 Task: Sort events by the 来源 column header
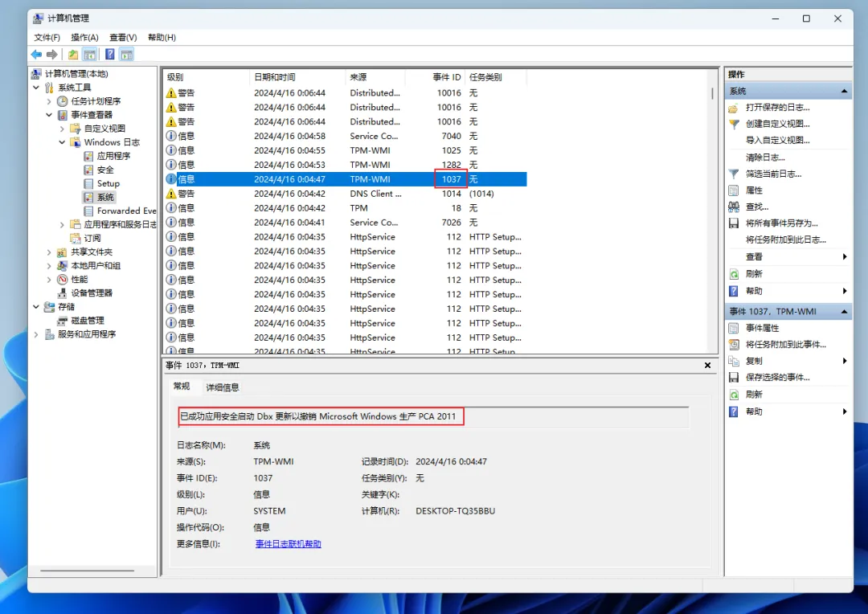point(376,77)
